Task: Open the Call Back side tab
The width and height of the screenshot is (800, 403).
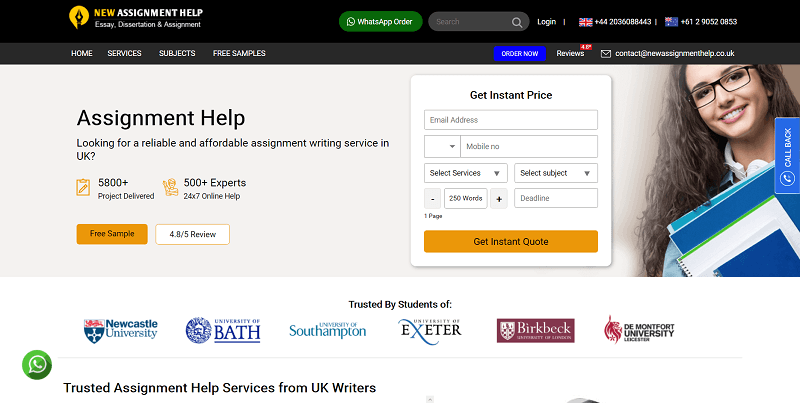Action: click(x=787, y=155)
